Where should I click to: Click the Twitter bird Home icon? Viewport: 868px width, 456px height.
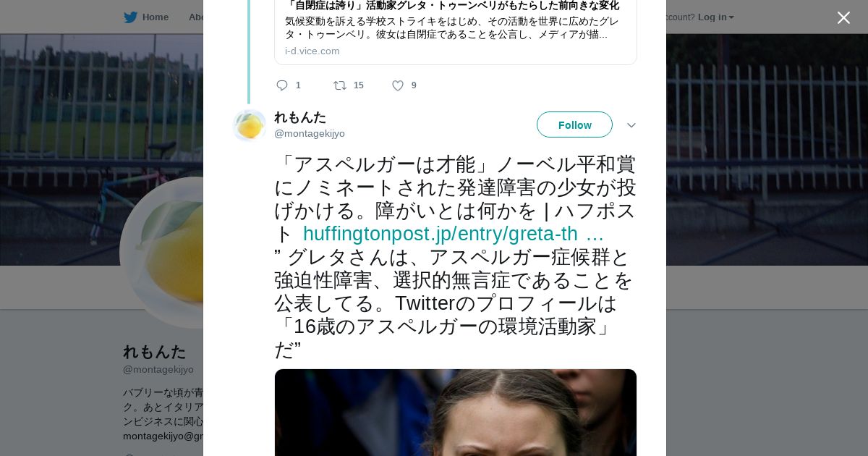(x=130, y=17)
